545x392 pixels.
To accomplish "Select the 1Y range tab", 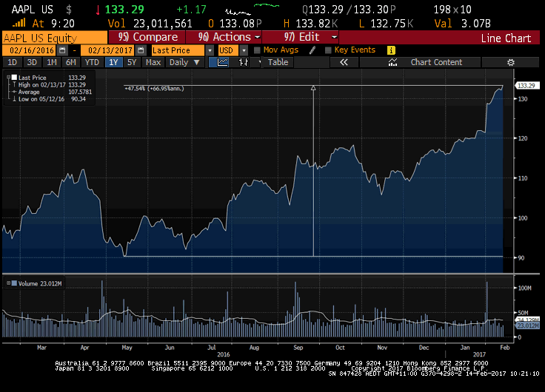I will click(113, 62).
